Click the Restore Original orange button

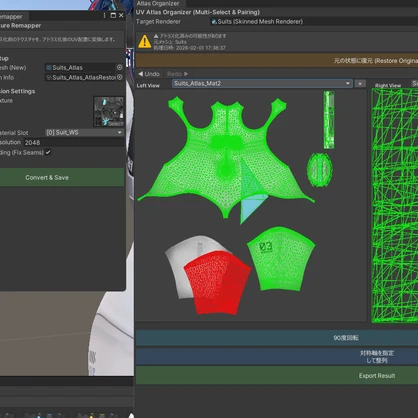pos(277,61)
